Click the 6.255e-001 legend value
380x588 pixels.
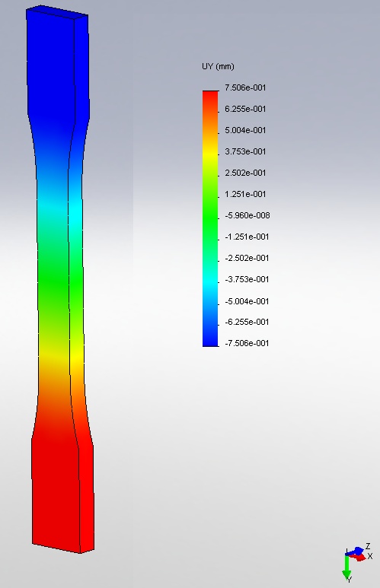tap(245, 109)
